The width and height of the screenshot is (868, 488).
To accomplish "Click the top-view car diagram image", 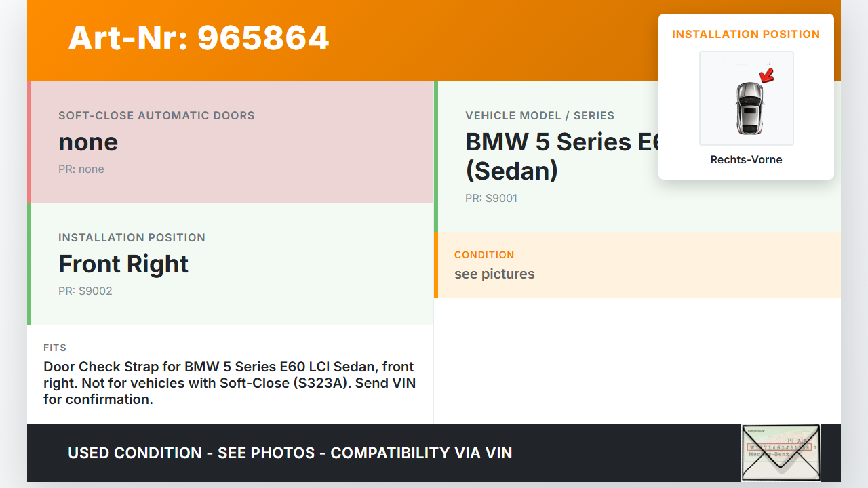I will (x=746, y=99).
